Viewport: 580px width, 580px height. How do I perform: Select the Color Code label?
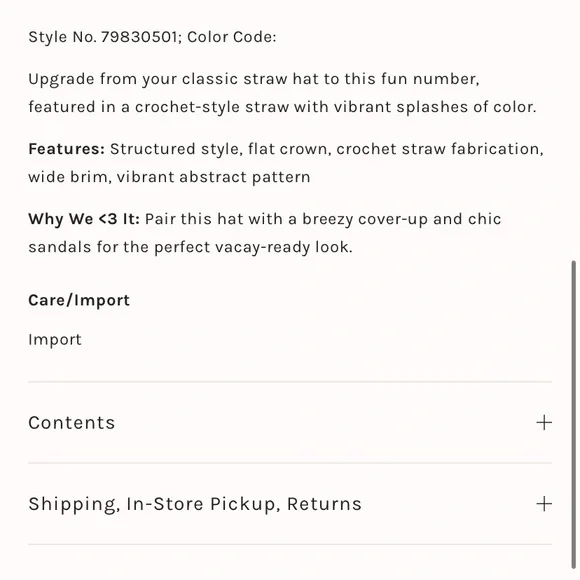pyautogui.click(x=232, y=37)
